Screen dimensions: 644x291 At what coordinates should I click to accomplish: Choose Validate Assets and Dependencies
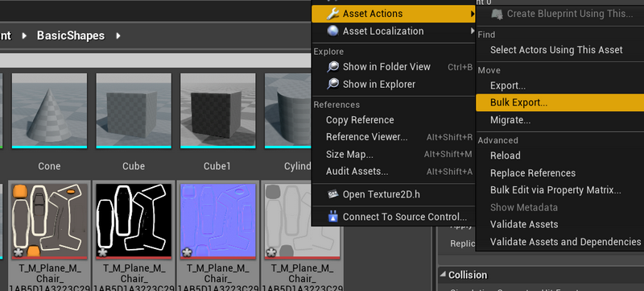pyautogui.click(x=559, y=242)
